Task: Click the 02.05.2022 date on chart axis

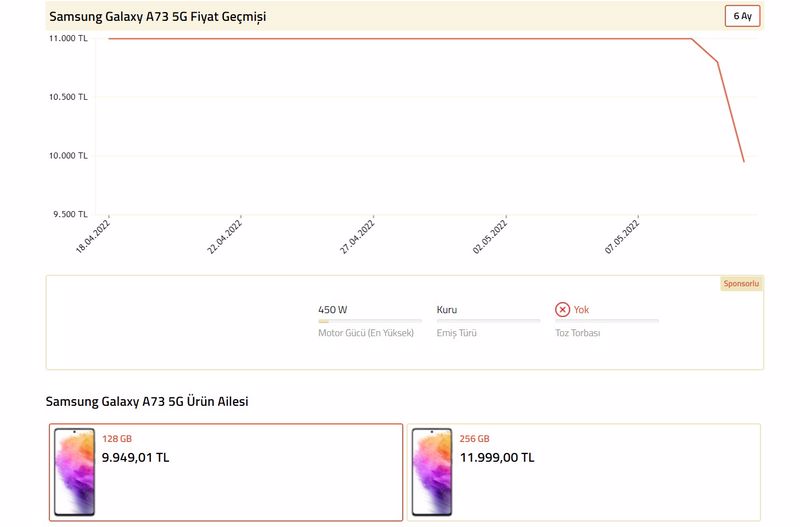Action: coord(490,237)
